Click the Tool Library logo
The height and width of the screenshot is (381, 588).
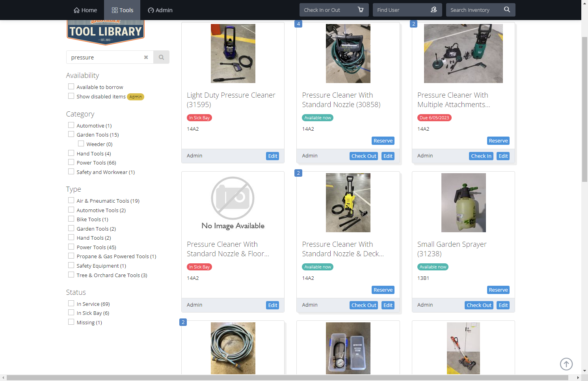tap(106, 32)
